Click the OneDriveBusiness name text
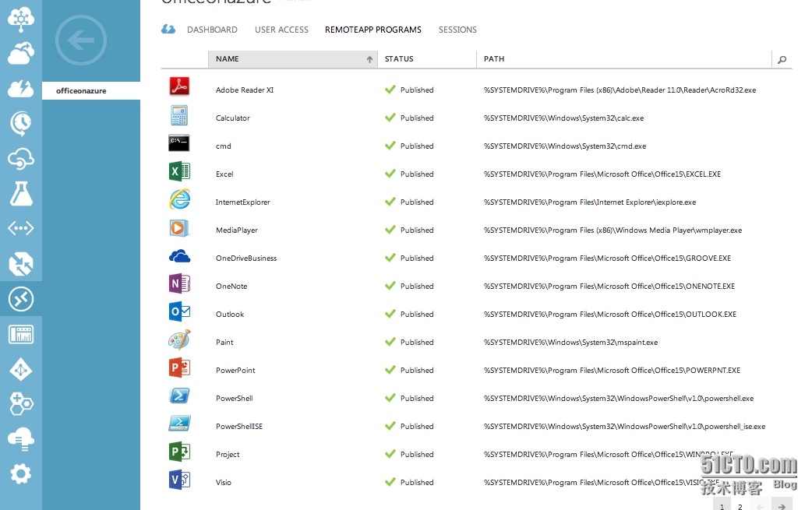The image size is (812, 510). [x=246, y=258]
